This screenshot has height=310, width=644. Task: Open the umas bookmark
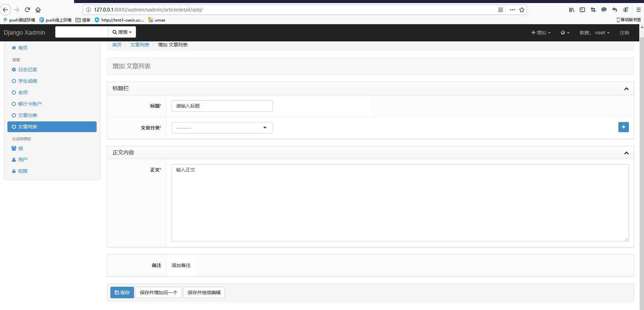coord(157,20)
